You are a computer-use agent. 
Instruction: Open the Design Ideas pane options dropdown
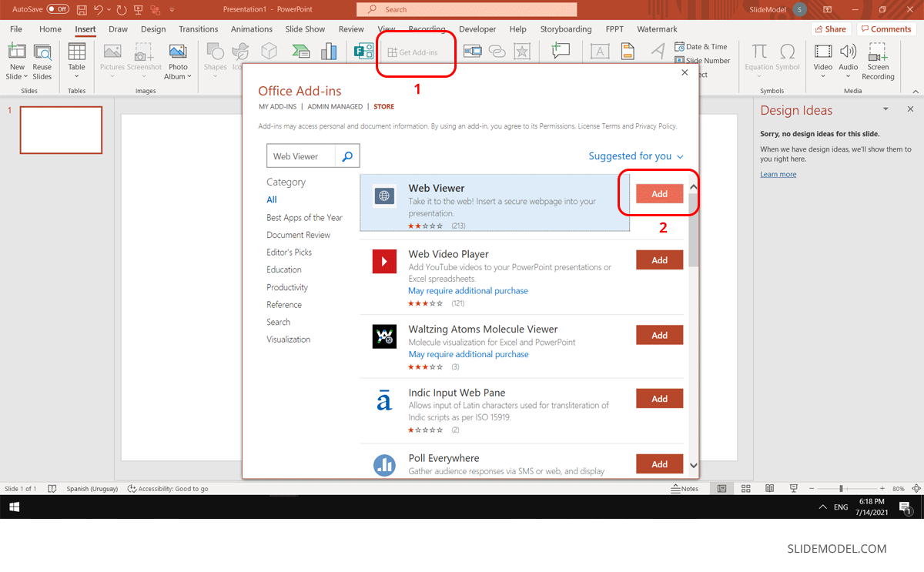(886, 109)
